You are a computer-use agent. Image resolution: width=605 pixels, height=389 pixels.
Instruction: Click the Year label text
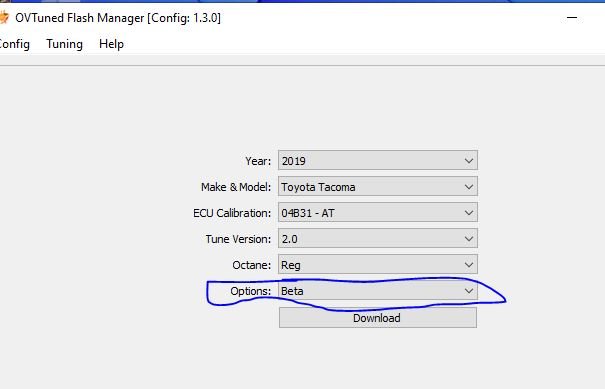click(x=258, y=161)
